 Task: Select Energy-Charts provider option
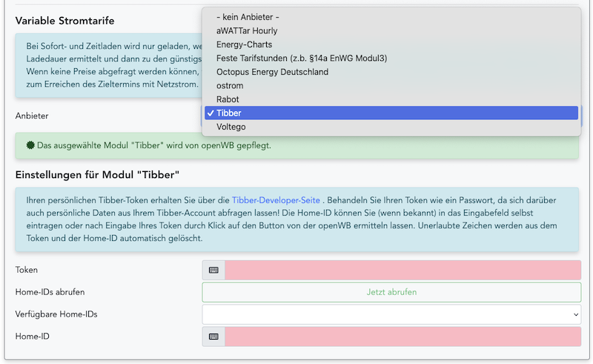(x=244, y=44)
